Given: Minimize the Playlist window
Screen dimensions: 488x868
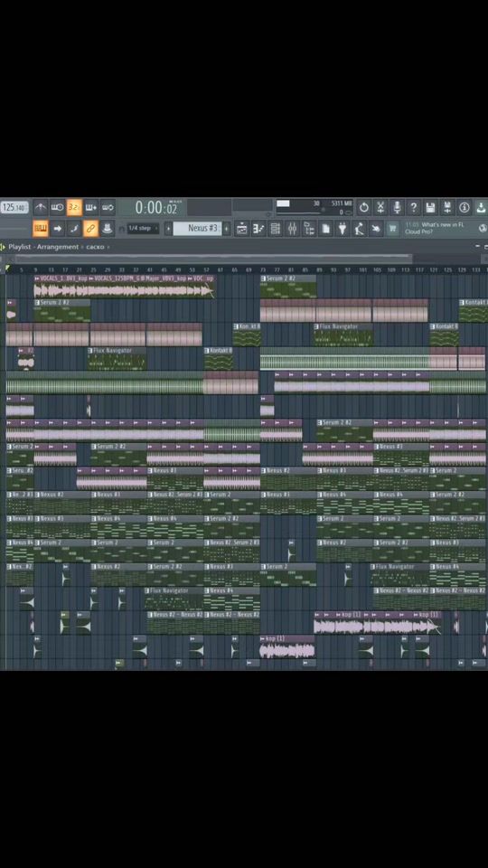Looking at the screenshot, I should pyautogui.click(x=478, y=247).
